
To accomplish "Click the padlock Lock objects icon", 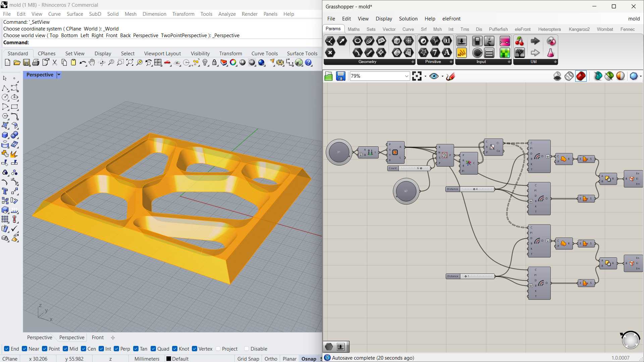I will pos(214,63).
